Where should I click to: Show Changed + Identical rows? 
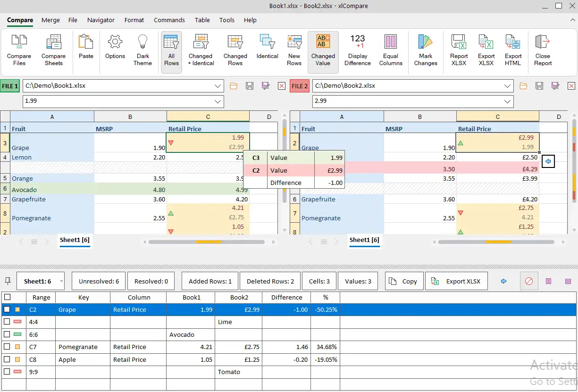(x=201, y=50)
